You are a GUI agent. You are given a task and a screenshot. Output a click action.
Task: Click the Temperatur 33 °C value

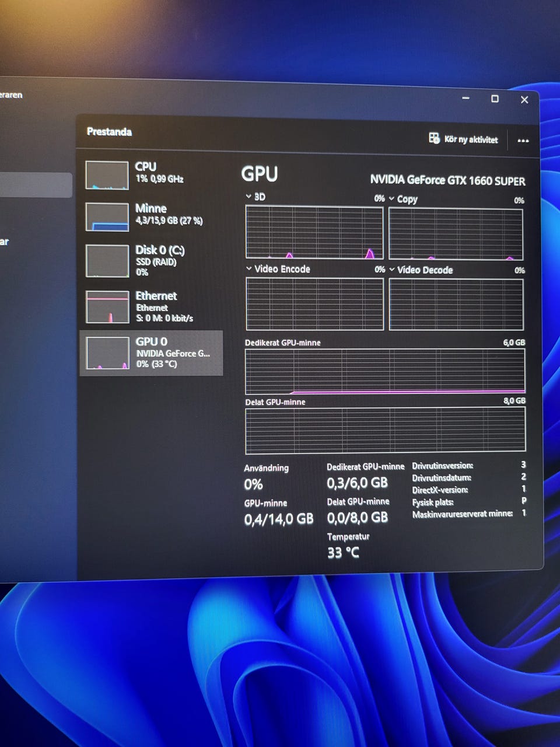343,552
